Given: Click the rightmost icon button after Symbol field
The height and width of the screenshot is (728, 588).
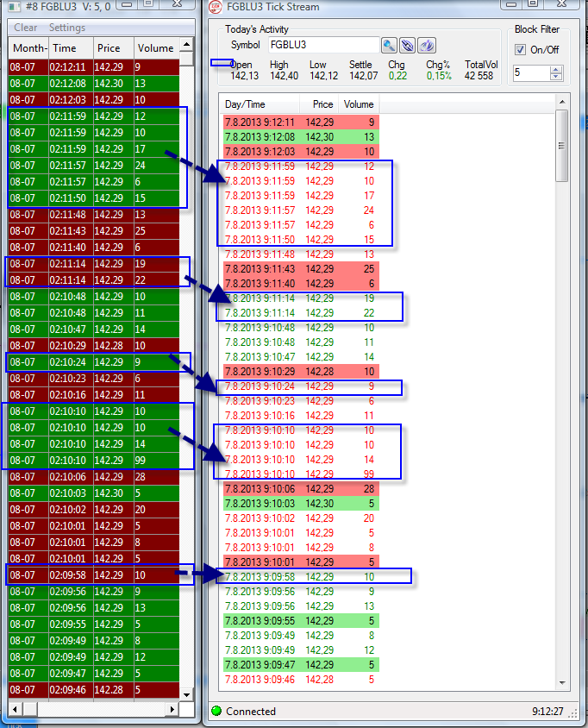Looking at the screenshot, I should [x=427, y=46].
